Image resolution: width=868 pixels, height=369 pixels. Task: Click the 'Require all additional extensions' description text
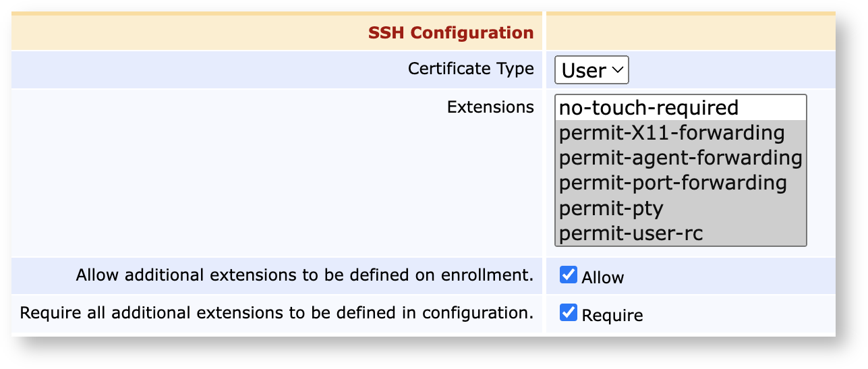coord(277,313)
